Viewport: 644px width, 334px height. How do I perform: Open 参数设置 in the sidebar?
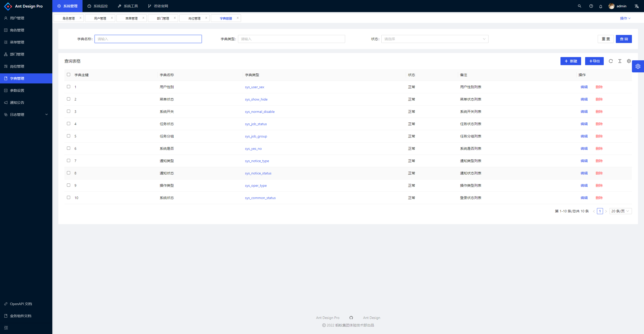(x=26, y=90)
